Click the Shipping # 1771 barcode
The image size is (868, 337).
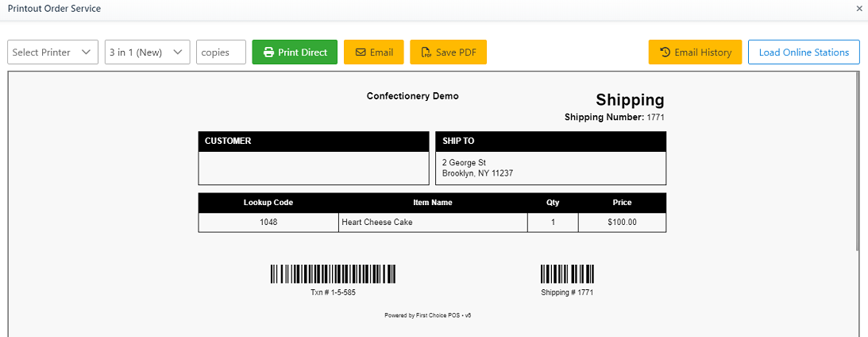coord(567,274)
